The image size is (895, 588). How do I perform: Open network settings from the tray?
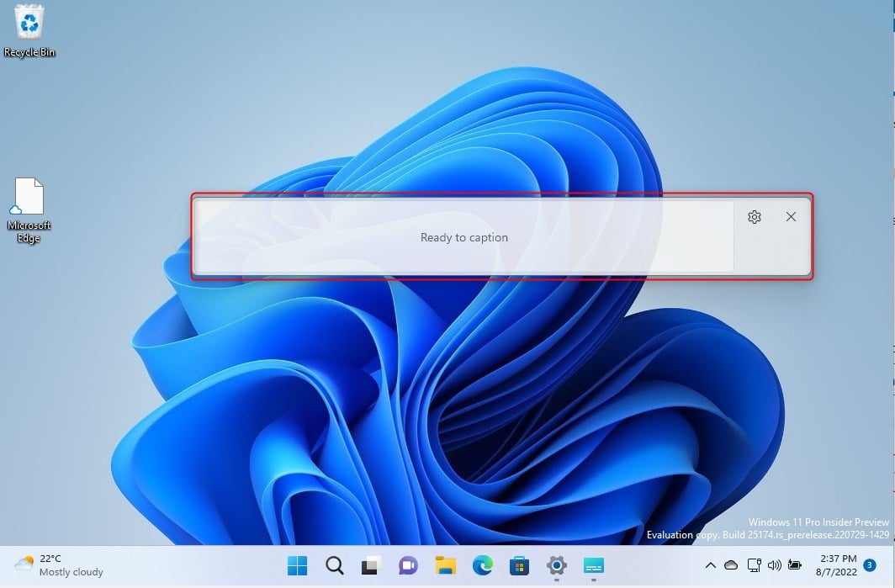click(754, 565)
